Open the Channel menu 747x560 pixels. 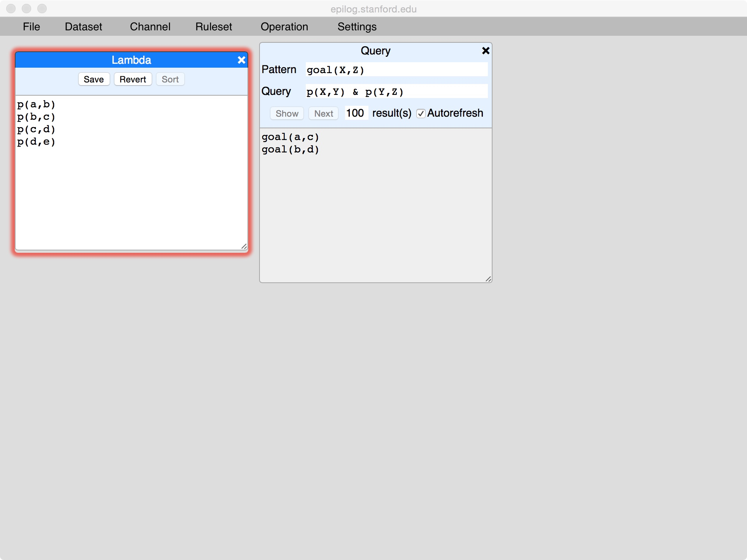tap(150, 27)
